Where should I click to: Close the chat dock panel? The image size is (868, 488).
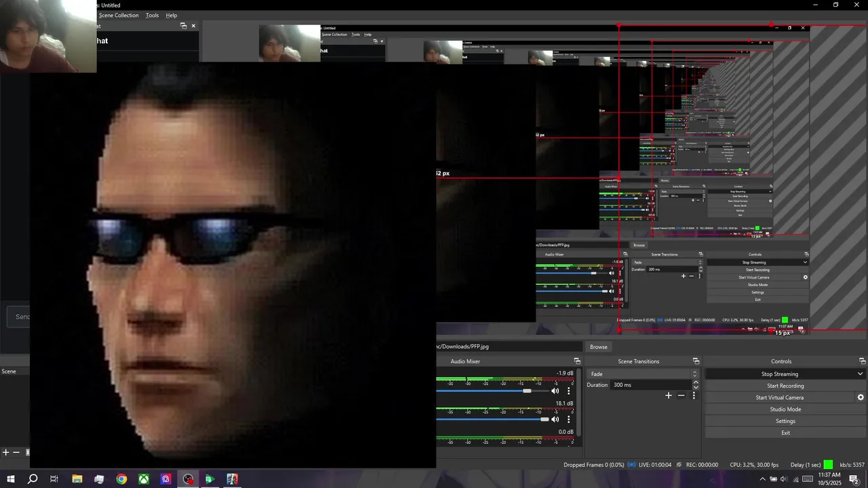193,26
